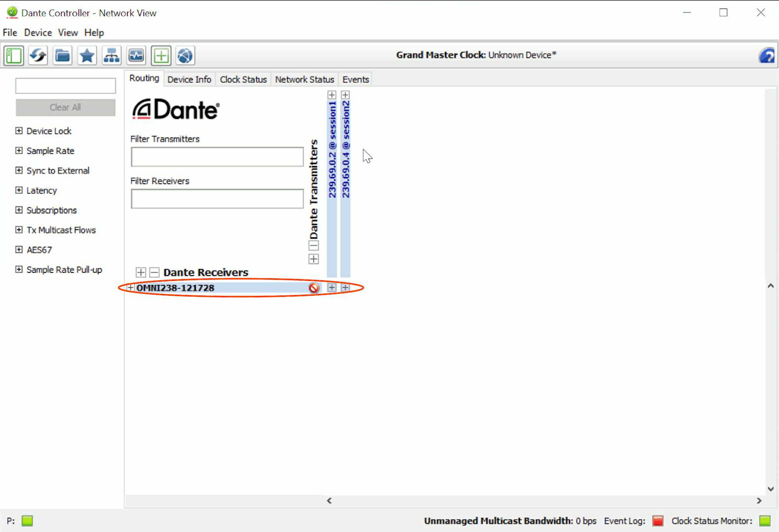Open the load preset folder icon
The height and width of the screenshot is (532, 779).
click(x=63, y=56)
